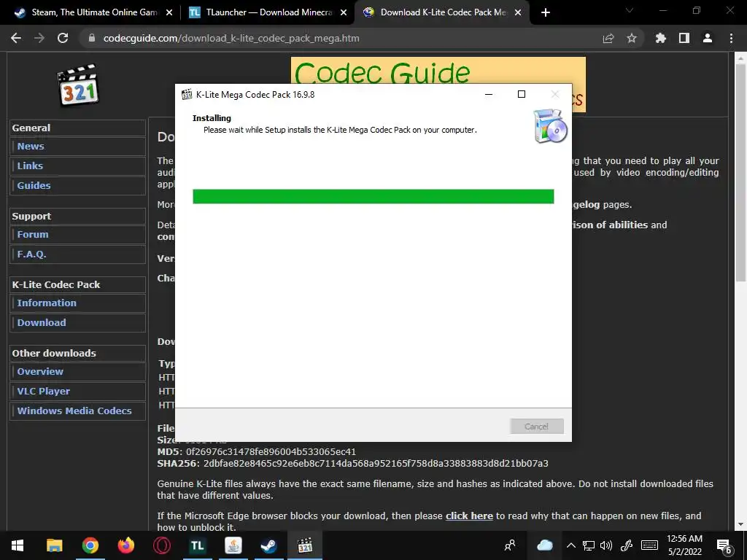Open the Overview link under Other downloads
The height and width of the screenshot is (560, 747).
point(40,371)
